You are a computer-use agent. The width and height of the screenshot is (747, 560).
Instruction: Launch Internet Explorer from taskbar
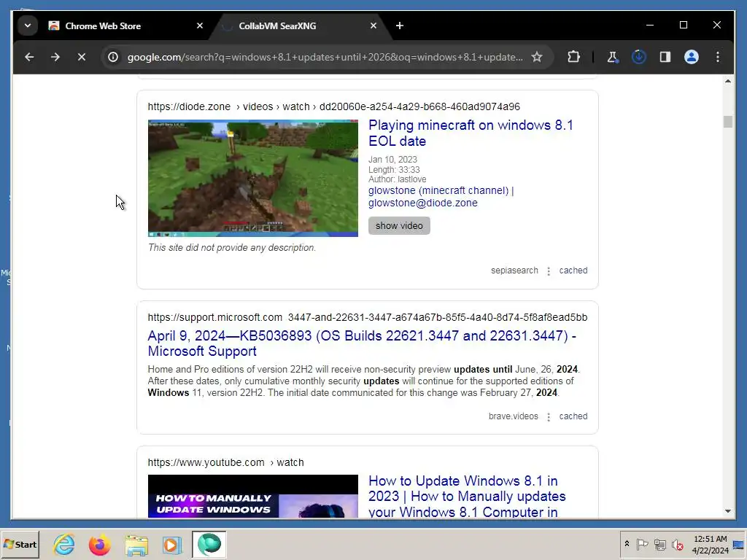[64, 544]
